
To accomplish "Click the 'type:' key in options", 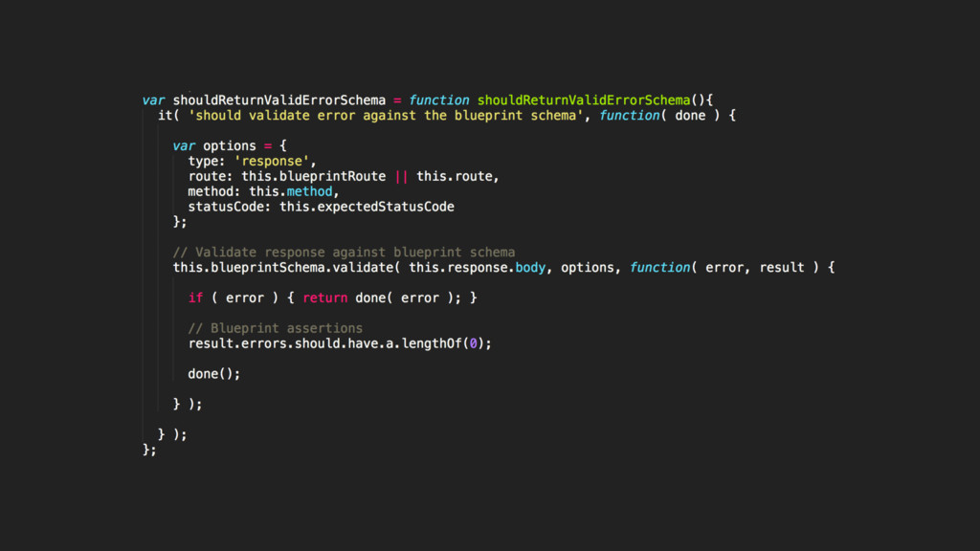I will (x=207, y=161).
